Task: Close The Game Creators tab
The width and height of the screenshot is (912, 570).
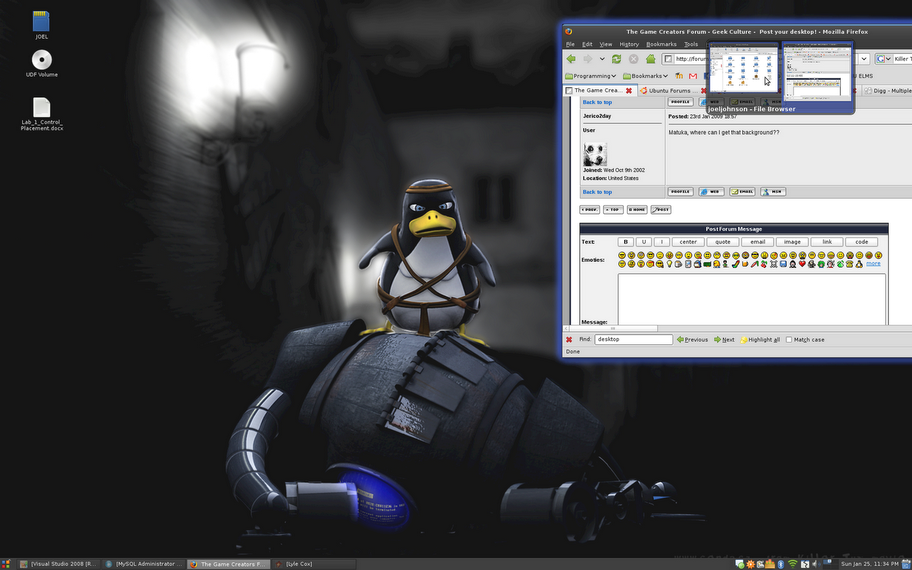Action: [628, 91]
